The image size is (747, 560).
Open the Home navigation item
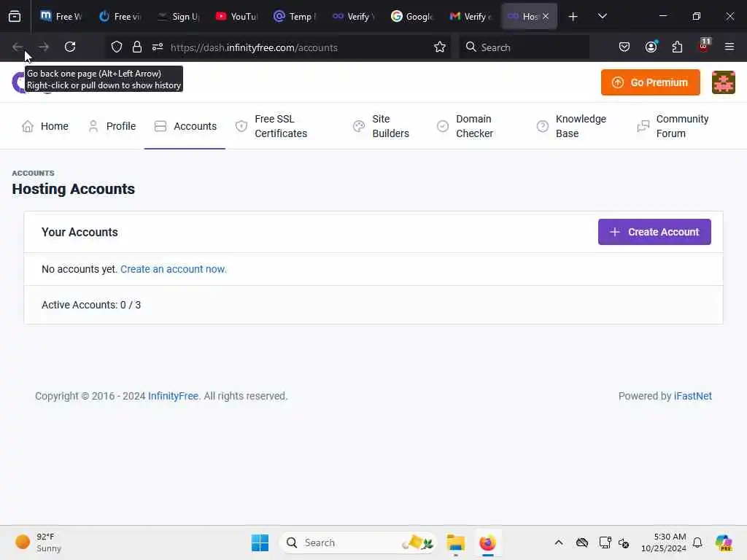45,126
